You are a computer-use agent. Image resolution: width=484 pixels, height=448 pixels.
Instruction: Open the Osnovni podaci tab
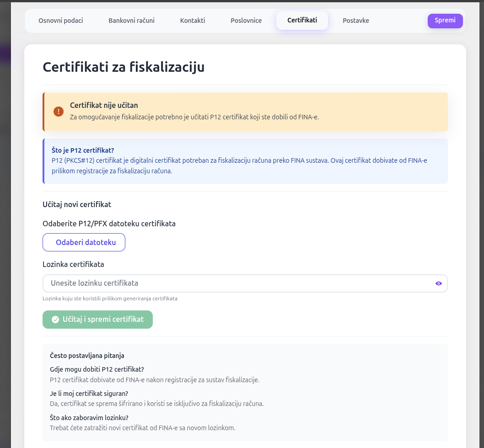tap(61, 21)
